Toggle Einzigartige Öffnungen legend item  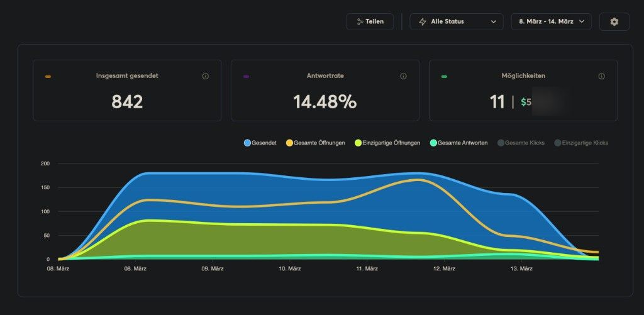(x=387, y=143)
